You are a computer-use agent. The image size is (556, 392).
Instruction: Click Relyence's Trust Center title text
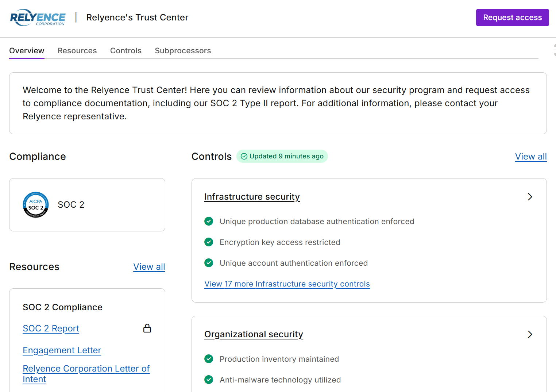point(137,18)
